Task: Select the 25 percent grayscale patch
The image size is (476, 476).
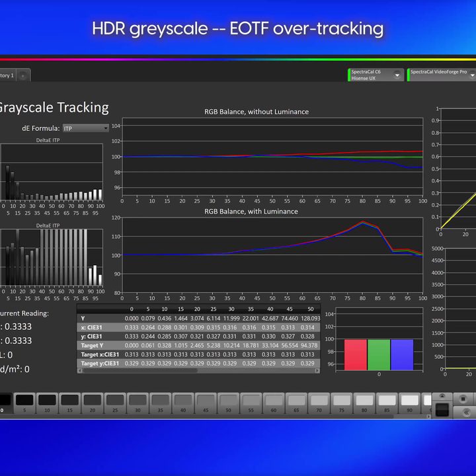Action: (115, 403)
